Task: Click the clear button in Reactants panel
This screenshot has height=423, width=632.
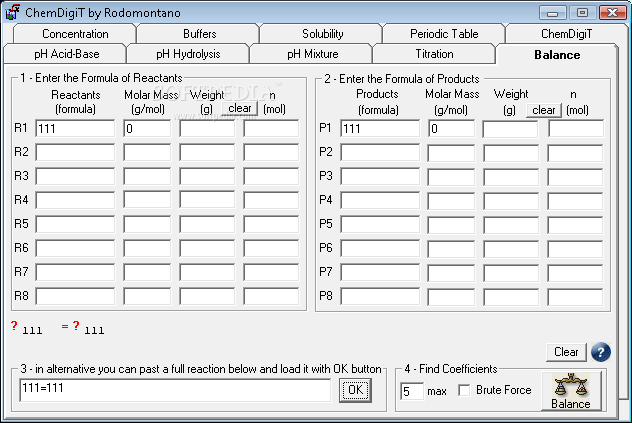Action: pos(240,108)
